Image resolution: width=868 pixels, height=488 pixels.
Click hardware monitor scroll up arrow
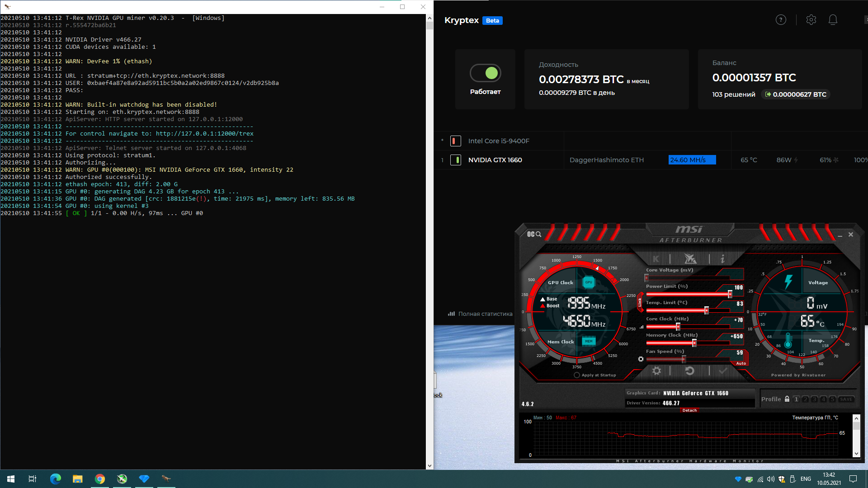[x=856, y=418]
